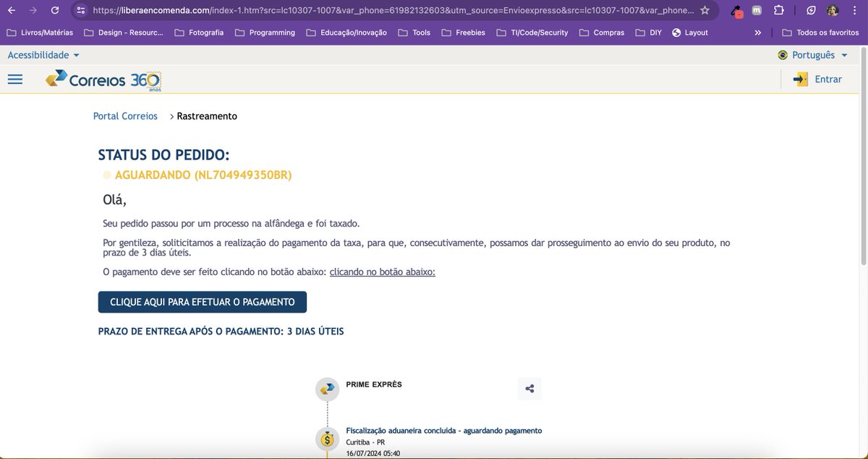Open the color picker extension icon
The image size is (868, 459).
pyautogui.click(x=736, y=11)
